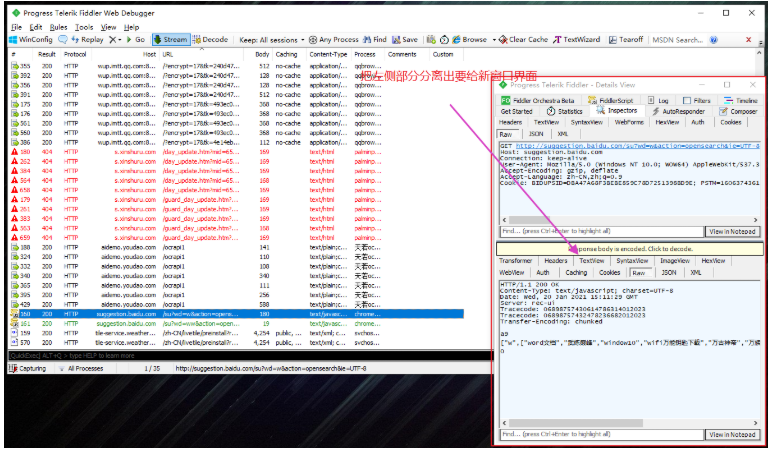
Task: Toggle Capturing in the status bar
Action: (x=28, y=368)
